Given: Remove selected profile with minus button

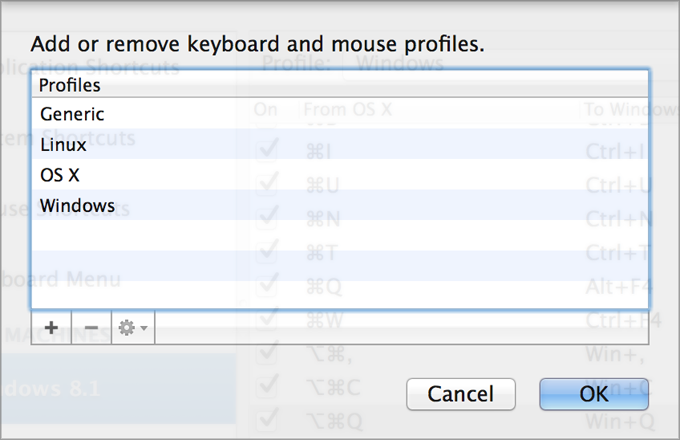Looking at the screenshot, I should tap(91, 328).
